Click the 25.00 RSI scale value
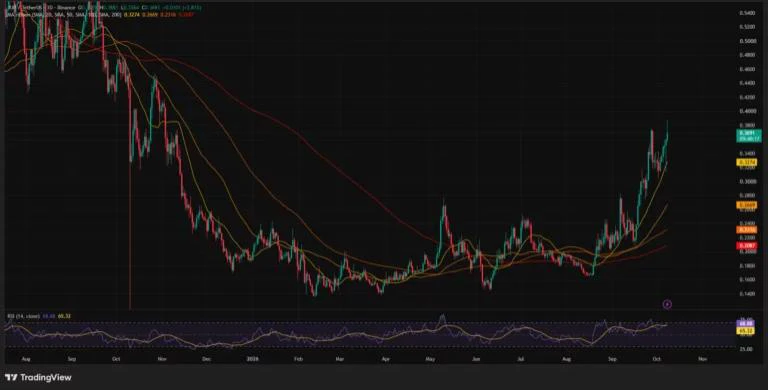 747,349
